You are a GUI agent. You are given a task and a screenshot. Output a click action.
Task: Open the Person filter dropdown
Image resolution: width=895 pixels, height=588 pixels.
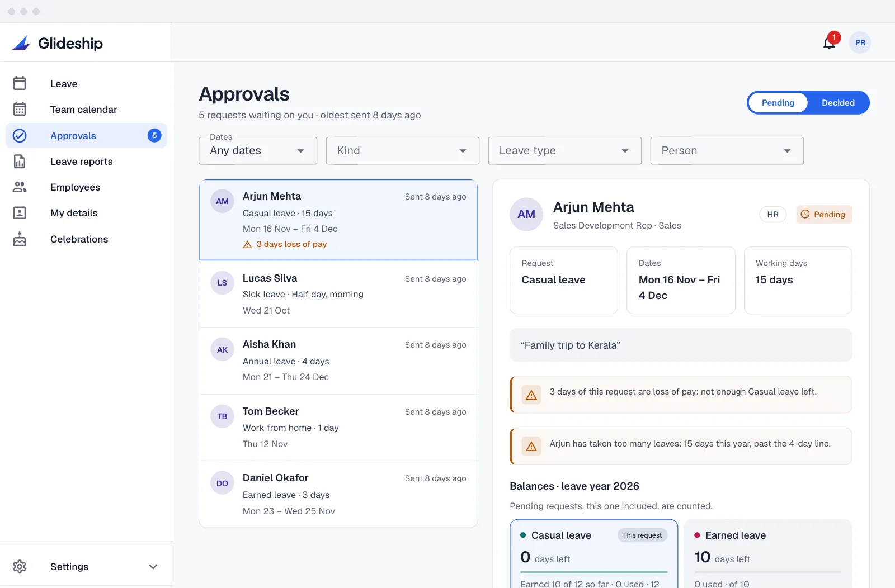pos(727,151)
